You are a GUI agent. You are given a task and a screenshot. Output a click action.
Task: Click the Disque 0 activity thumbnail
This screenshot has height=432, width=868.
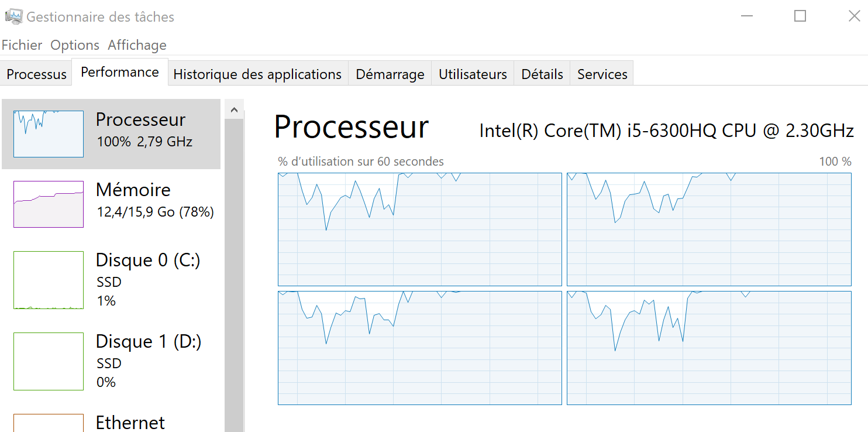tap(48, 280)
